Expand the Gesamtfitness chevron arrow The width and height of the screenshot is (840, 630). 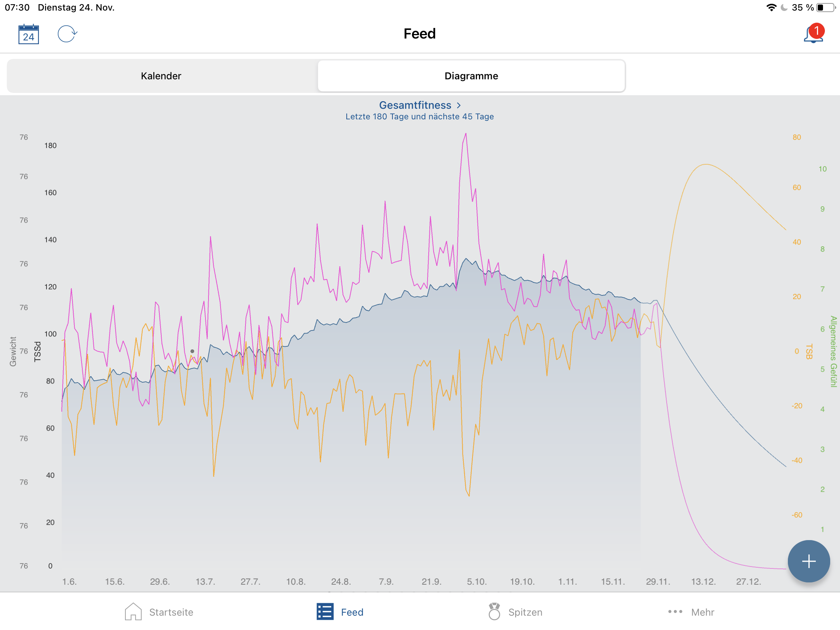coord(459,105)
